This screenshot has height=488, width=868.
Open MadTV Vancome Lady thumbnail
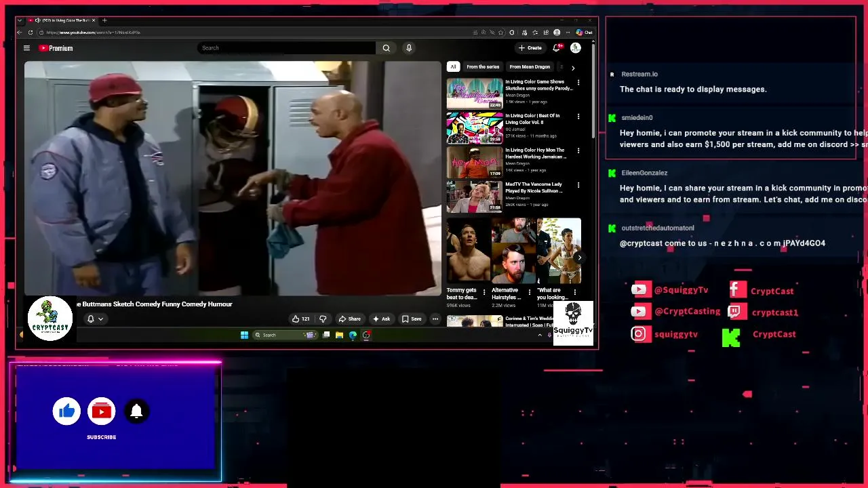[475, 197]
